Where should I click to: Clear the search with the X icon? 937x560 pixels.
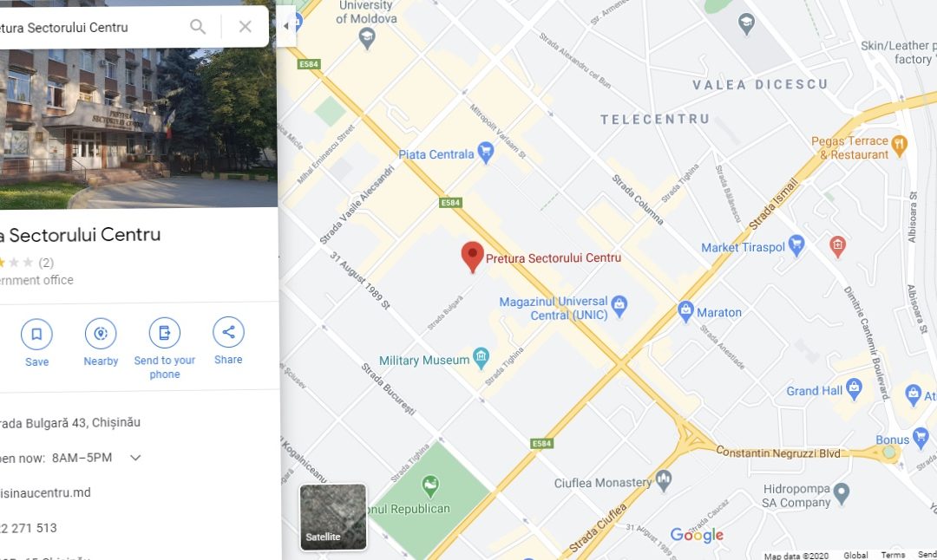pos(245,26)
